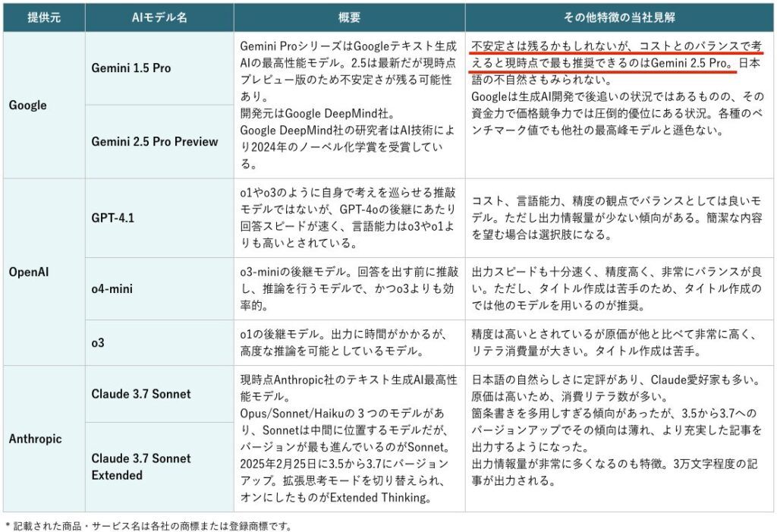The width and height of the screenshot is (777, 532).
Task: Click the o1の後継モデル overview text
Action: pos(344,342)
